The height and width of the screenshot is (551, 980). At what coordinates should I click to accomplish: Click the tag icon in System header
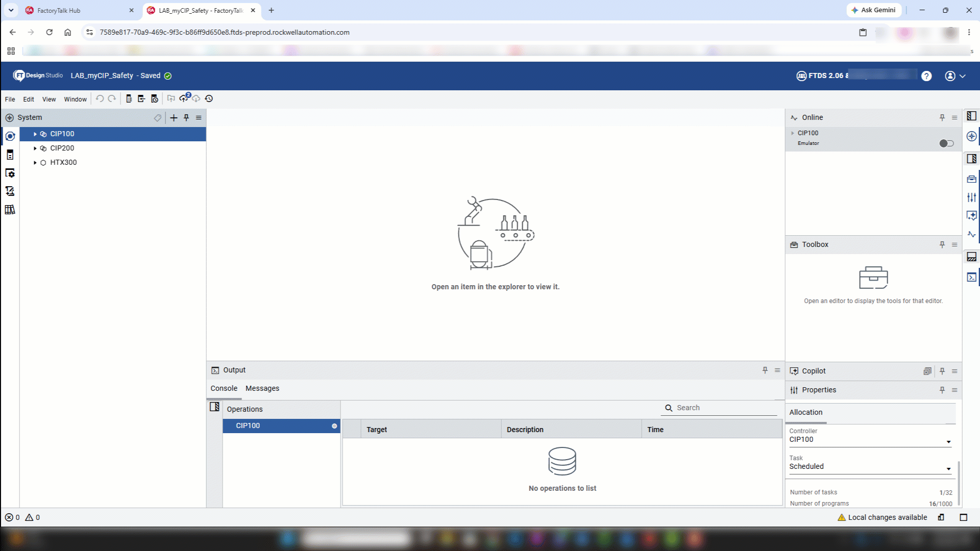click(x=158, y=118)
